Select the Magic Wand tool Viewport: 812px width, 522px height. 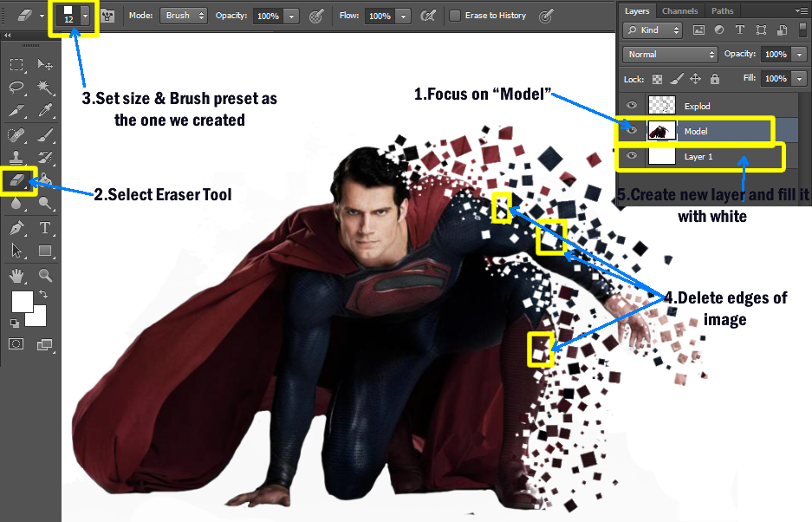click(x=45, y=87)
